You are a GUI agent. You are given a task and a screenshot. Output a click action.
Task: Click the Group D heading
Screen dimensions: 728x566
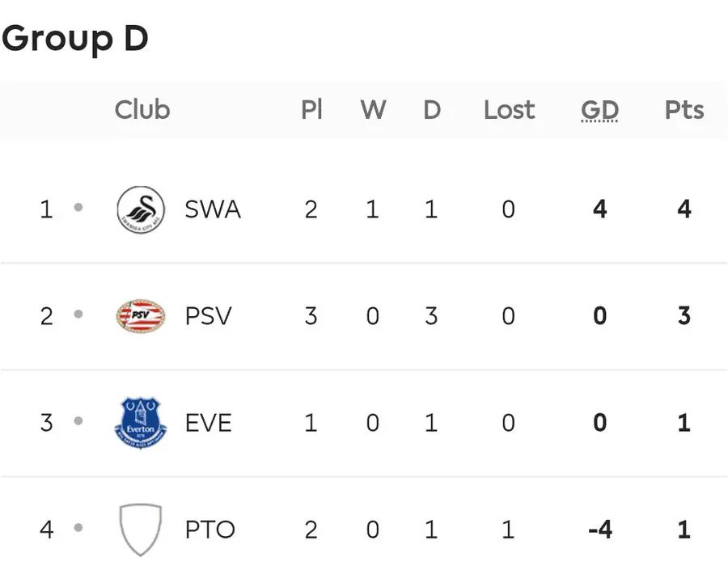point(75,38)
